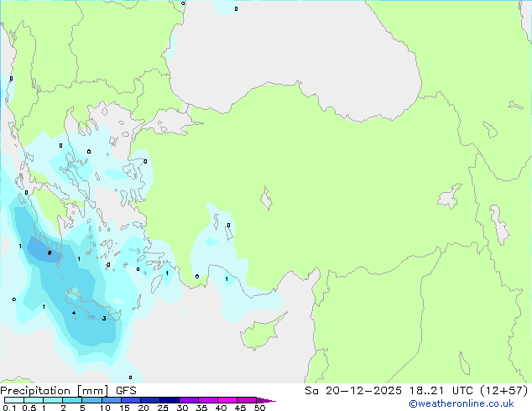Click the '30' legend label
The image size is (532, 411).
tap(182, 408)
